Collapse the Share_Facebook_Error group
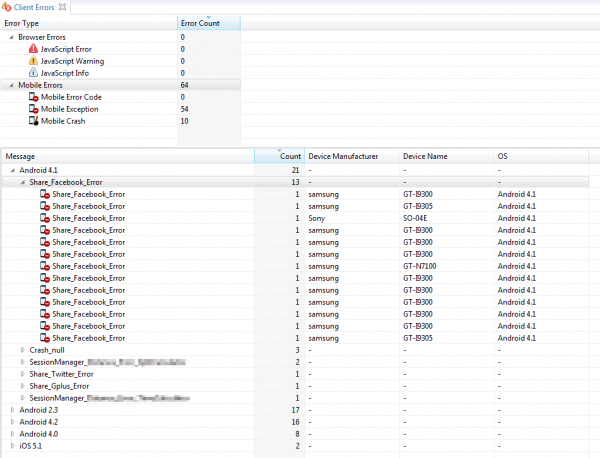 22,183
